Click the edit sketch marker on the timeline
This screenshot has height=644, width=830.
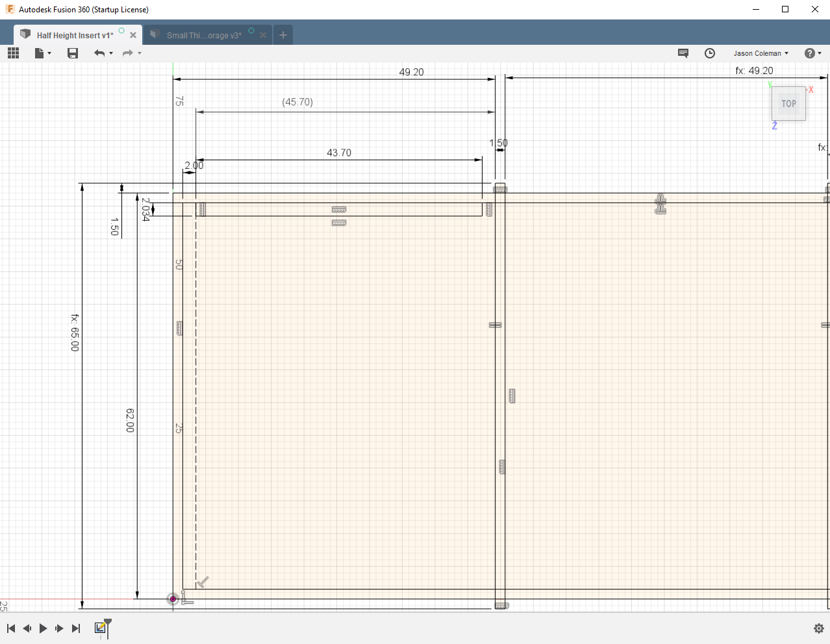(x=101, y=628)
